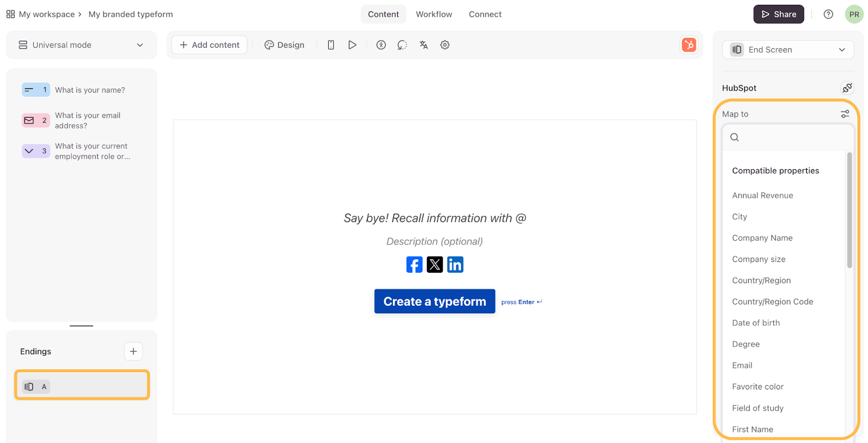Select Country/Region property

(761, 280)
